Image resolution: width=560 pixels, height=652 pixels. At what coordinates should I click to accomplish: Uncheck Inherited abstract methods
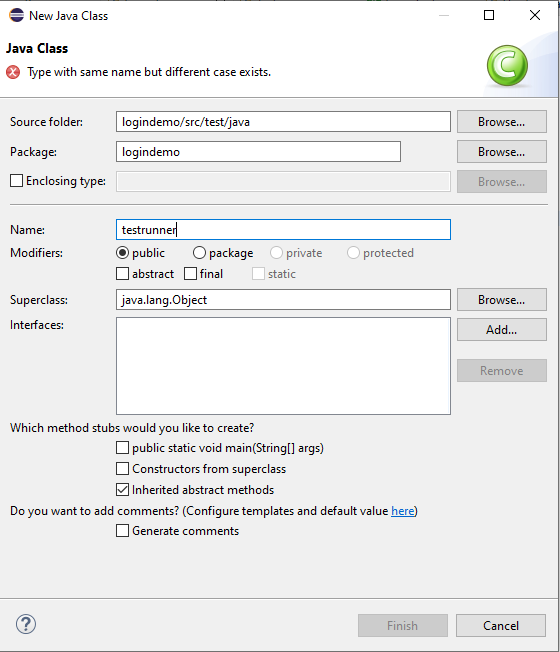pos(122,489)
